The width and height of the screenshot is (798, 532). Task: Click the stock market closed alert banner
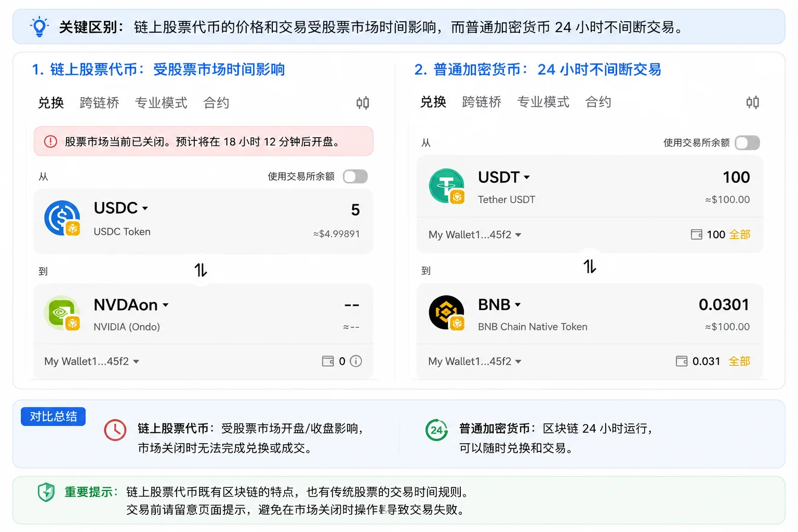click(x=204, y=141)
